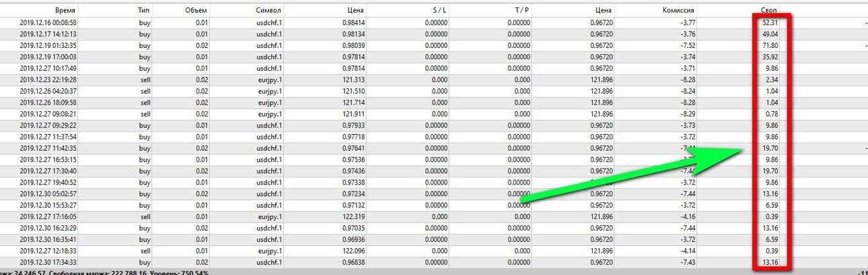Click the open price 0.97933

click(354, 126)
